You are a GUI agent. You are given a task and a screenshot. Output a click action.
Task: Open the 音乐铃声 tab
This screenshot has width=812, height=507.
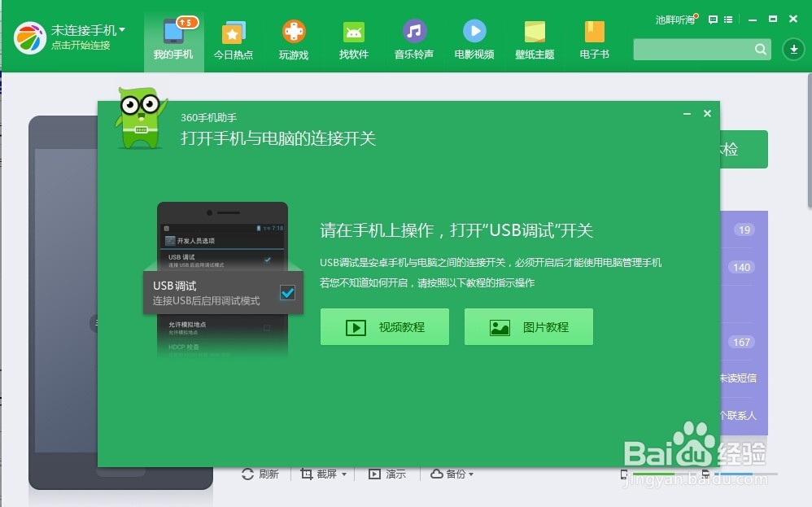click(414, 42)
